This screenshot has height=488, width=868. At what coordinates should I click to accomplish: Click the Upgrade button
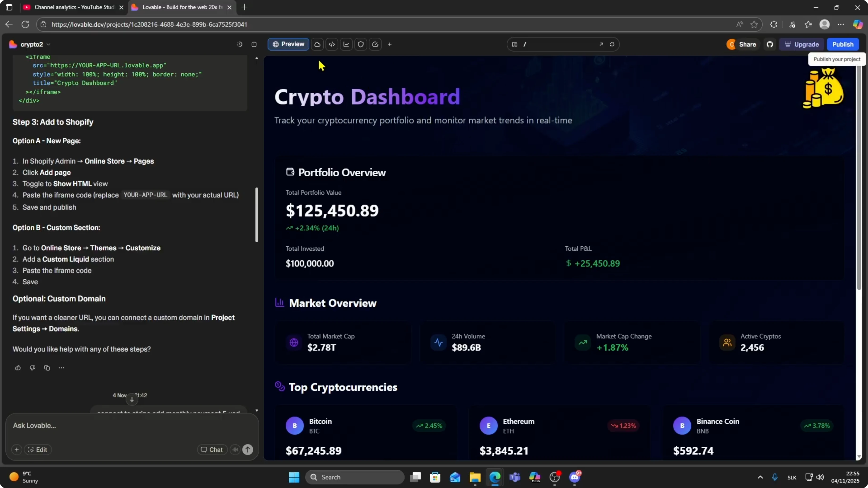click(802, 45)
